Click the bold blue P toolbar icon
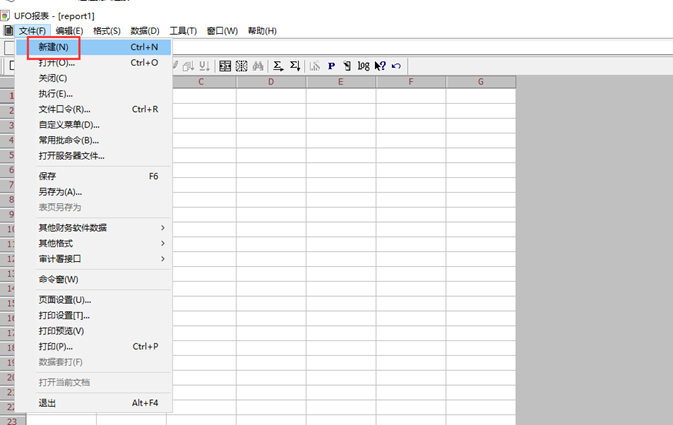673x425 pixels. pyautogui.click(x=331, y=66)
